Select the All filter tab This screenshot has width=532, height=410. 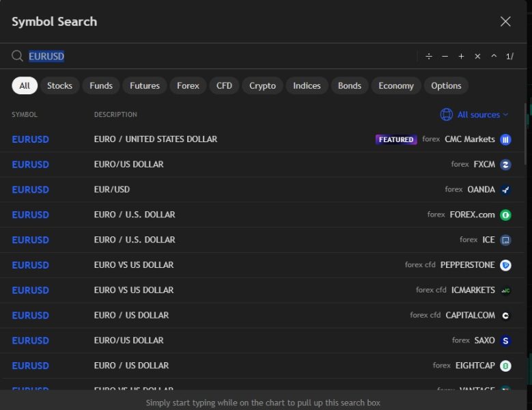pyautogui.click(x=25, y=85)
